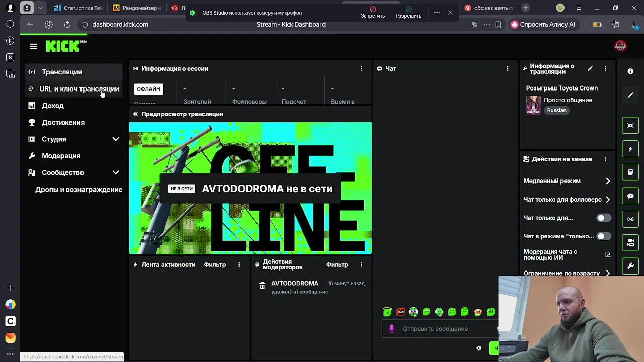Toggle stream preview widget icon in right toolbar
The width and height of the screenshot is (644, 362).
630,125
